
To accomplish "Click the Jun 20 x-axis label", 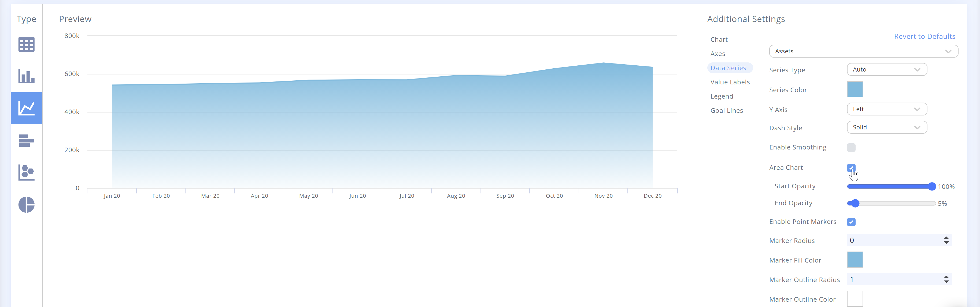I will click(358, 196).
